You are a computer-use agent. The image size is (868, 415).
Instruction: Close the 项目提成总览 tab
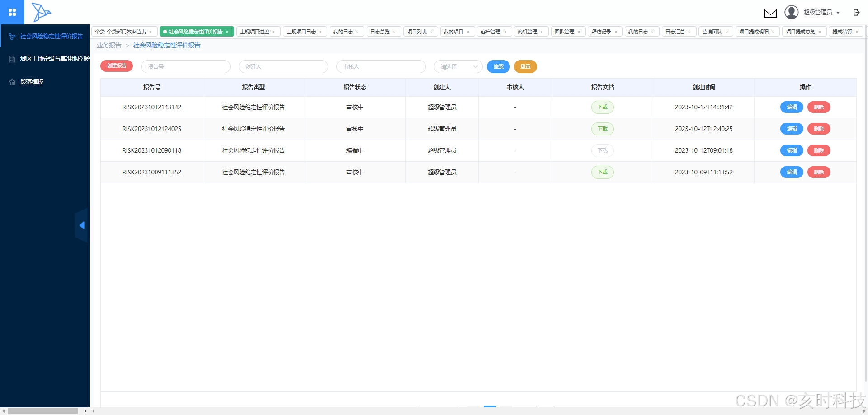(x=820, y=32)
